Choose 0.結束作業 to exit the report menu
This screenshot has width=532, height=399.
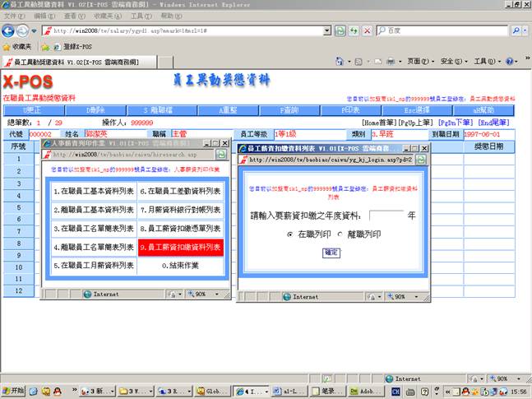coord(179,266)
